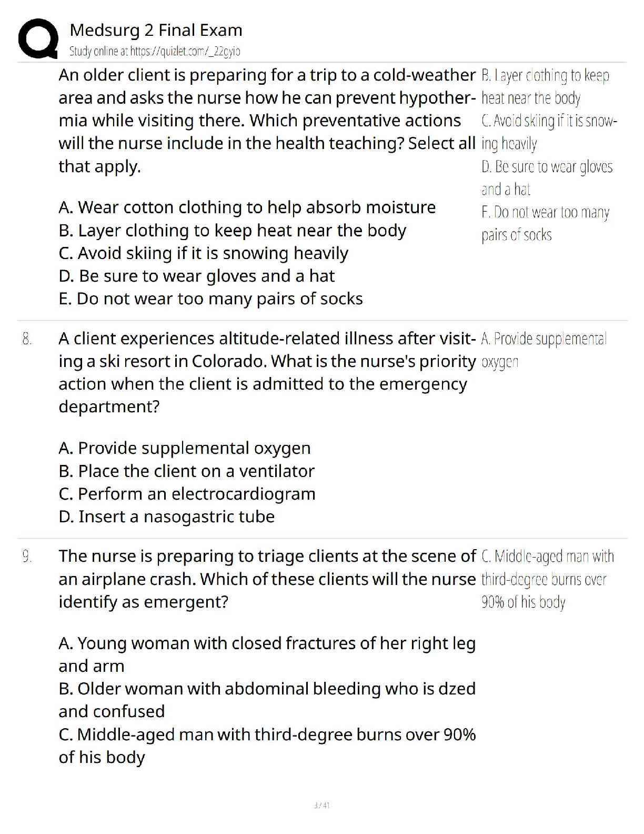Click the Medsurg 2 Final Exam title

click(x=156, y=30)
